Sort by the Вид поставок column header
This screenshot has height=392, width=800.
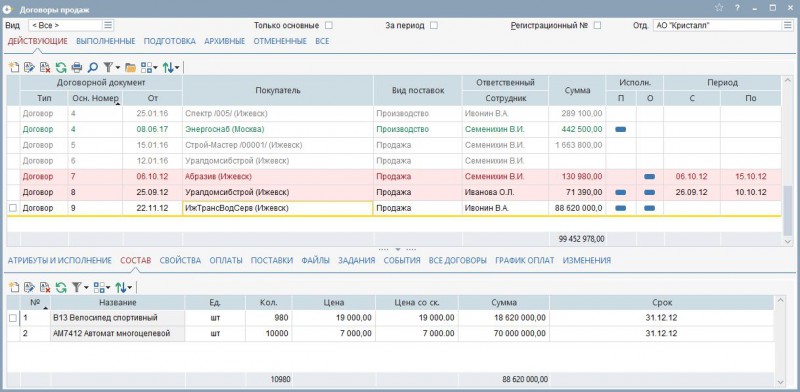coord(418,90)
